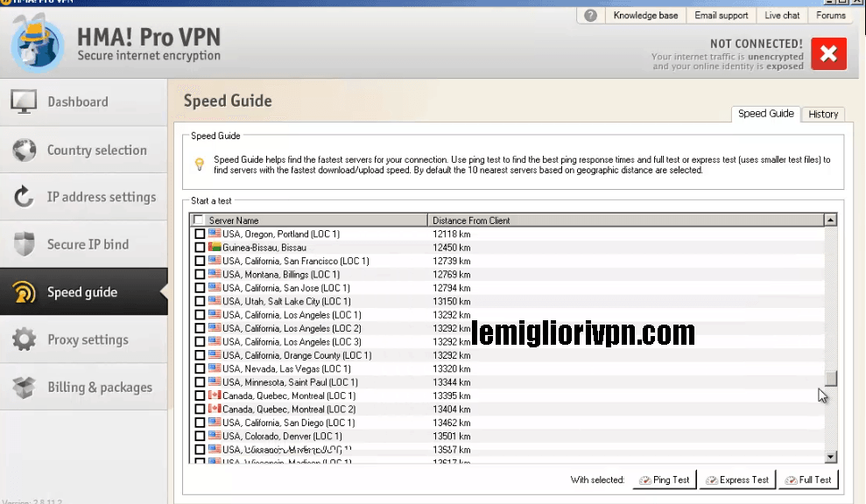
Task: Click the flag beside San Diego (LOC 1)
Action: coord(215,423)
